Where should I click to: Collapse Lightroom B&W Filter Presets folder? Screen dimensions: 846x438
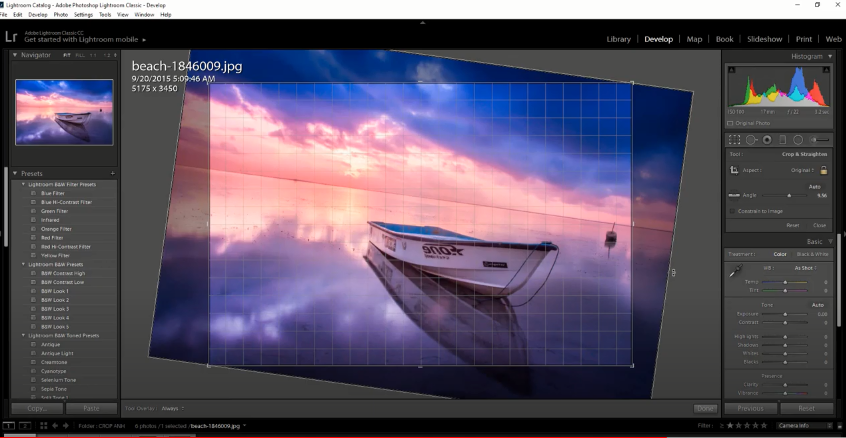(23, 184)
